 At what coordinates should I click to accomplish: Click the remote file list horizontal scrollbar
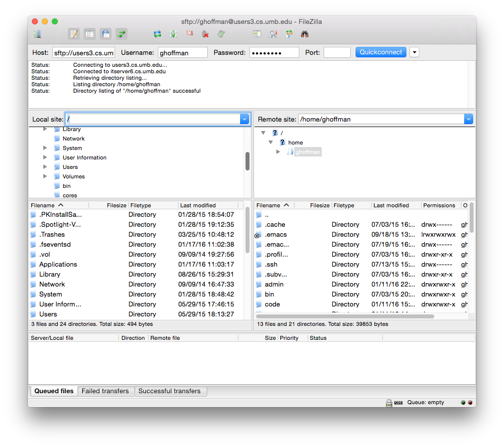click(345, 316)
